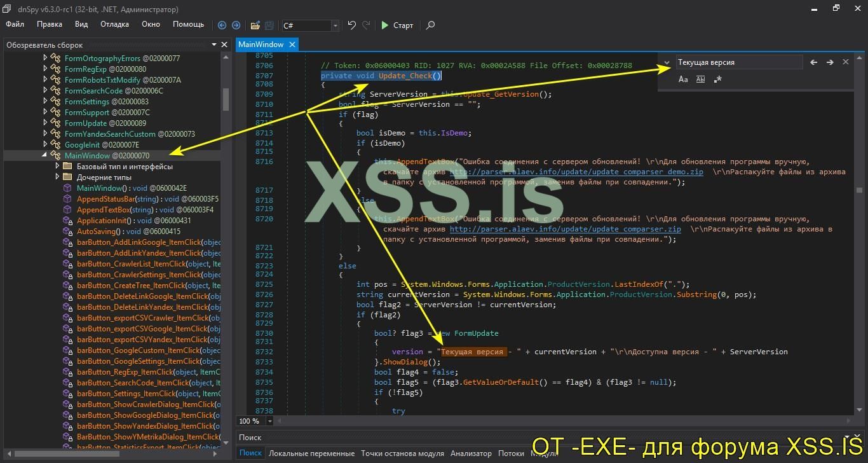
Task: Select FormYandexSearchCustom class in tree
Action: tap(130, 134)
